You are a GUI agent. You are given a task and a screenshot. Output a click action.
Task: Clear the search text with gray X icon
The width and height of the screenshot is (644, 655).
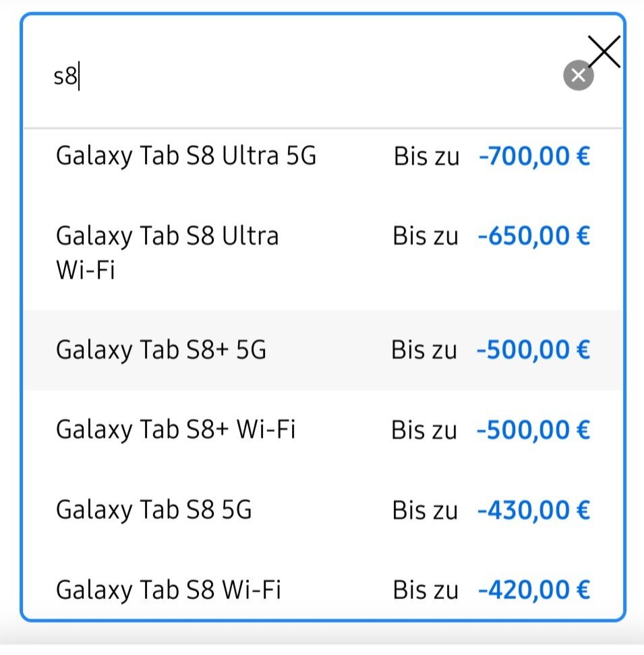click(x=578, y=75)
